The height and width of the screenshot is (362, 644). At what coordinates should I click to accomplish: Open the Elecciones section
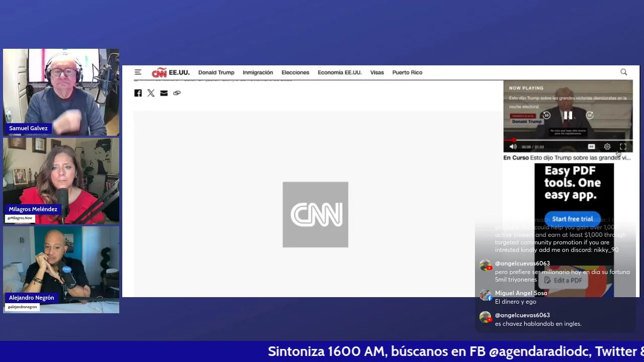coord(295,72)
